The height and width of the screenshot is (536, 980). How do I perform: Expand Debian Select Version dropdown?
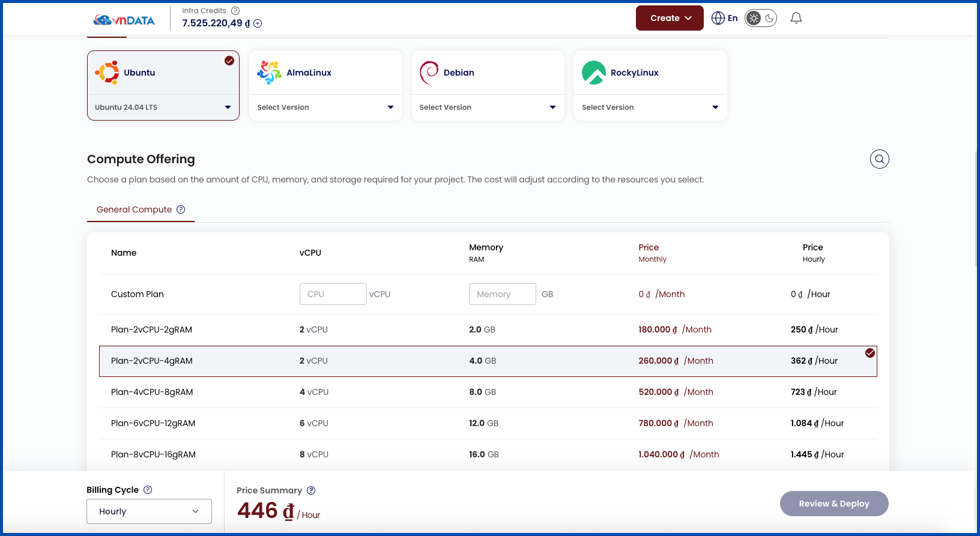pos(488,107)
